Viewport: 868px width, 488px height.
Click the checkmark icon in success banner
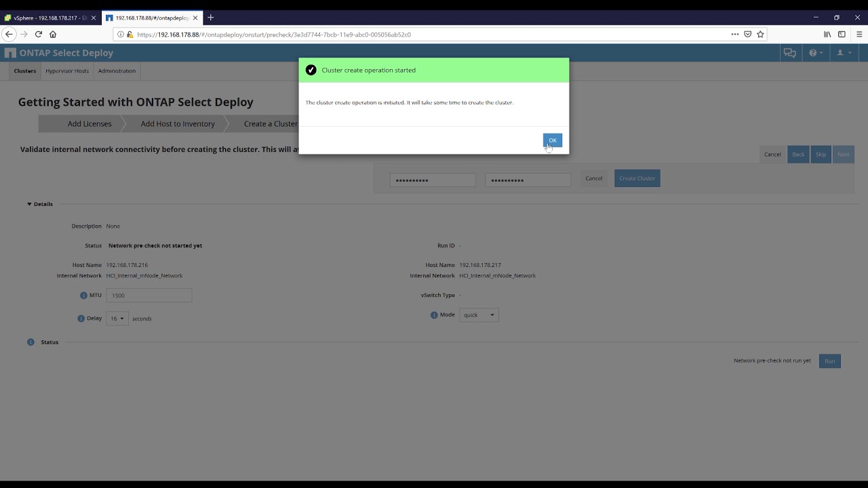[311, 69]
